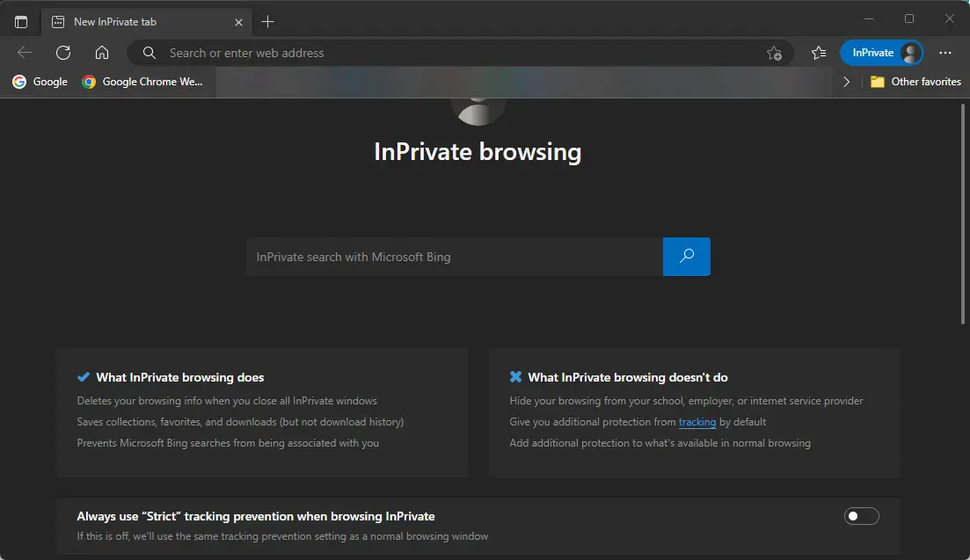Image resolution: width=970 pixels, height=560 pixels.
Task: Click text Hide your browsing from your school
Action: (x=686, y=401)
